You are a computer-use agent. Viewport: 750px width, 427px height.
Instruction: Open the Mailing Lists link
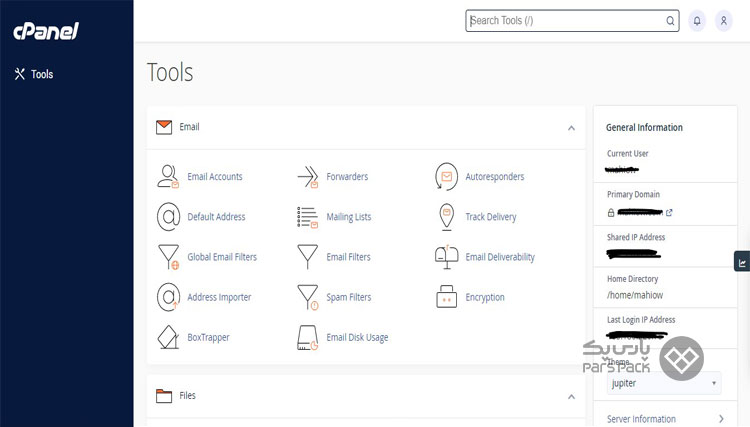tap(349, 217)
